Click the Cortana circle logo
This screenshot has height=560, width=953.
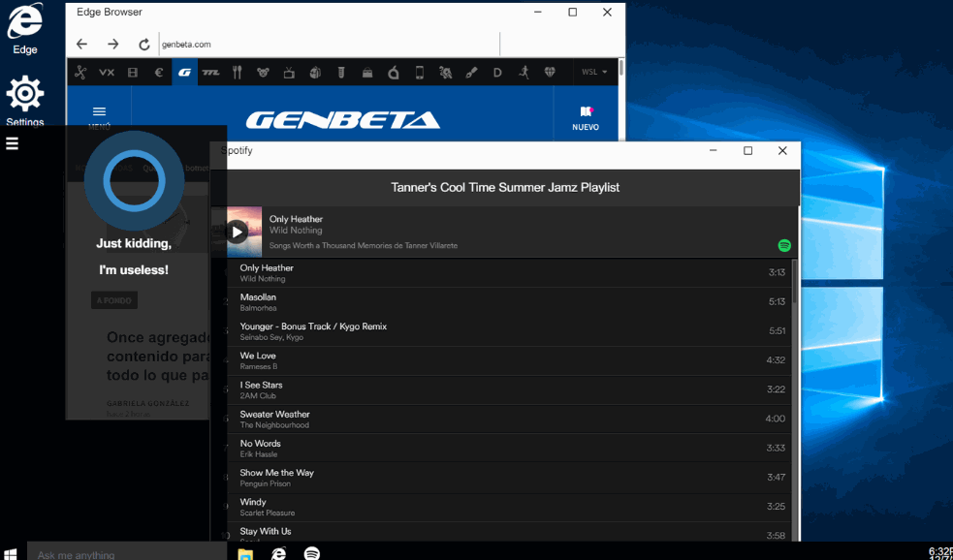tap(135, 181)
